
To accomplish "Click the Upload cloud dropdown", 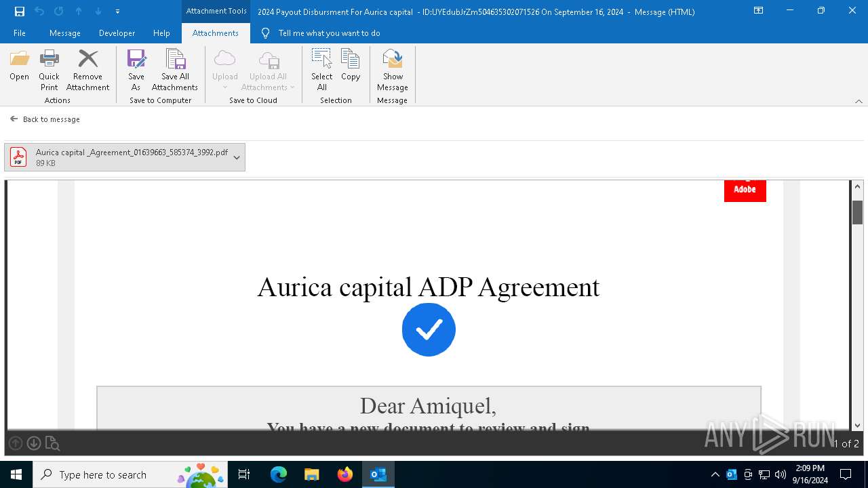I will pos(224,70).
